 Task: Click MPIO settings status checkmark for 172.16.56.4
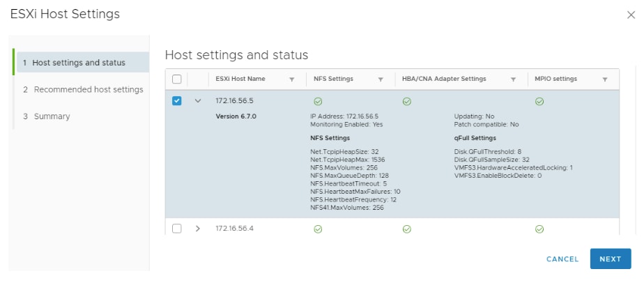[539, 229]
